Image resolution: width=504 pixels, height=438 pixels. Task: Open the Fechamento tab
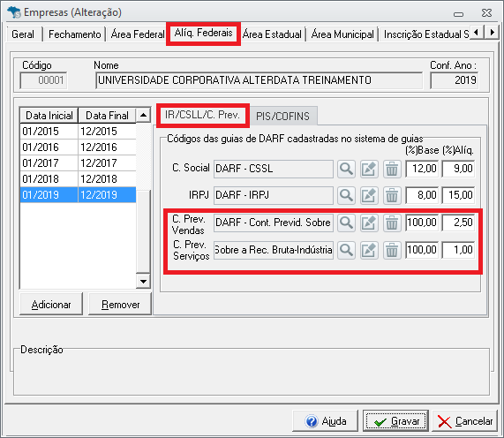coord(74,34)
